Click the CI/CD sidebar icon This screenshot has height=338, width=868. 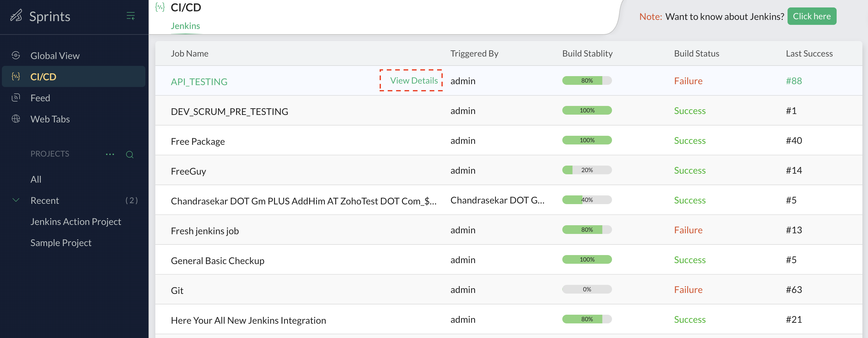pos(16,76)
